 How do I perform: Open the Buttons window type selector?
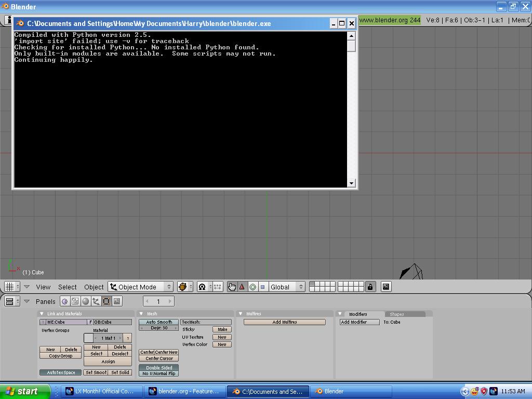(x=12, y=301)
